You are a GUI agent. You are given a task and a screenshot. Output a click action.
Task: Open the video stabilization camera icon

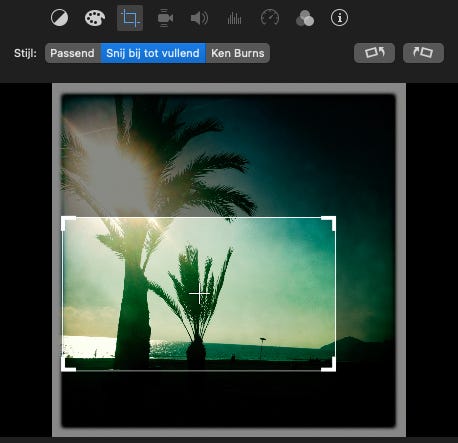coord(165,18)
